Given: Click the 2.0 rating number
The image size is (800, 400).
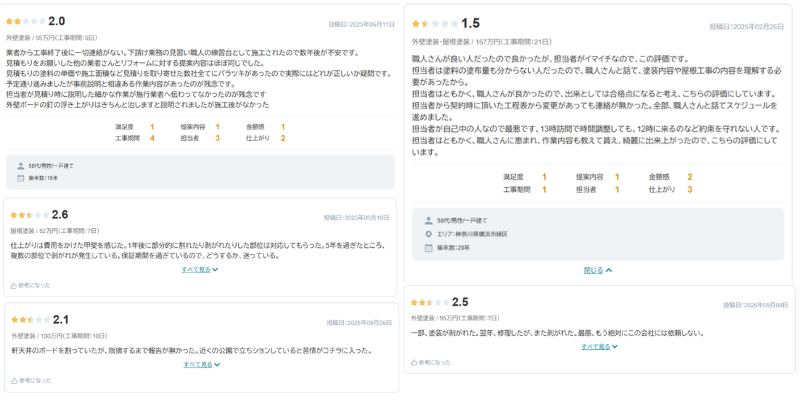Looking at the screenshot, I should (x=57, y=21).
